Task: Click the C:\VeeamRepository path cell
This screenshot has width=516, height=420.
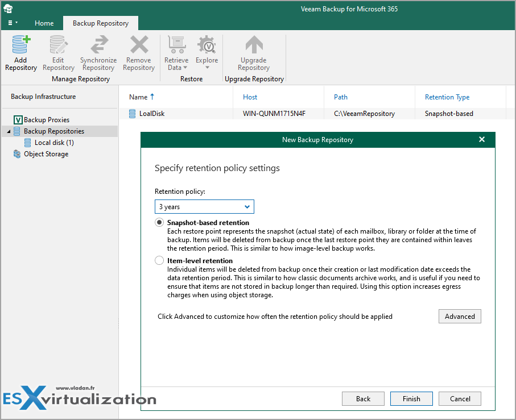Action: tap(364, 114)
